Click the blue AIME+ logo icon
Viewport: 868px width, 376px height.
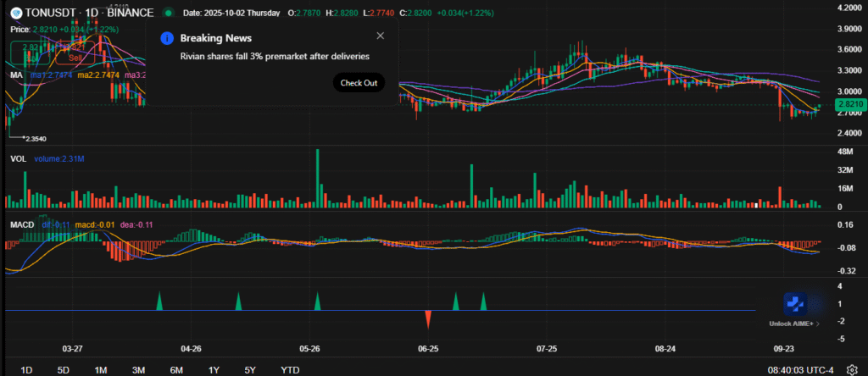coord(795,303)
